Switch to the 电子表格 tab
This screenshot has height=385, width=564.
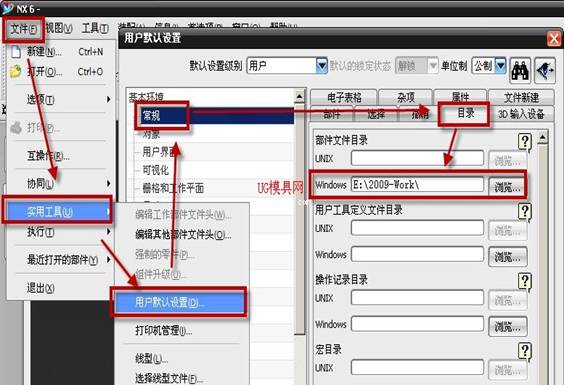pos(344,97)
